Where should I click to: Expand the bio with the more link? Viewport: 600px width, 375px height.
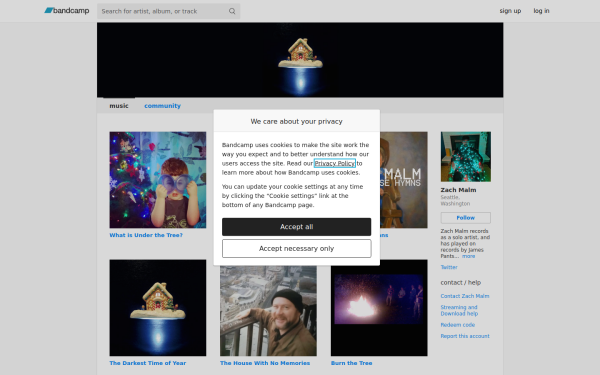[x=468, y=256]
